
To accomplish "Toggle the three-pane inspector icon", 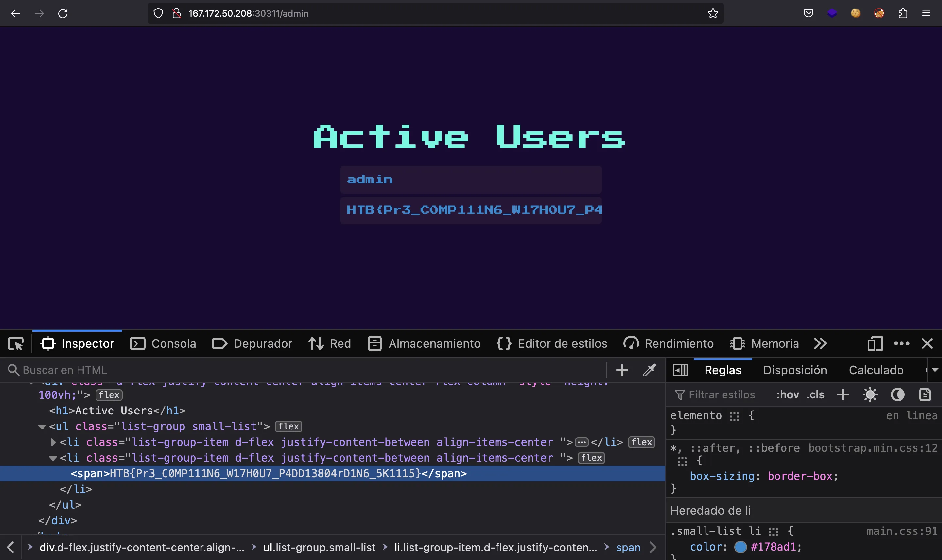I will (680, 370).
